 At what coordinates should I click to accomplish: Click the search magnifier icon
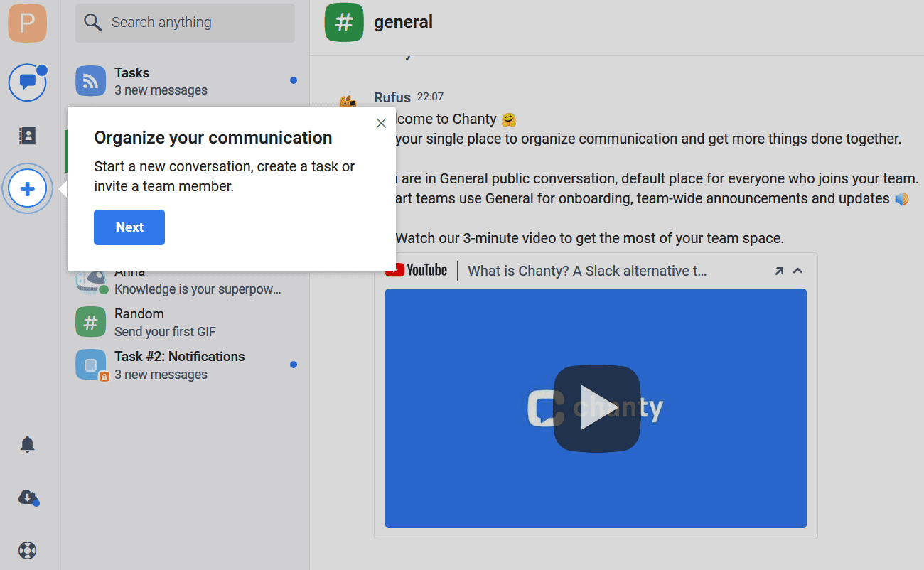point(93,23)
